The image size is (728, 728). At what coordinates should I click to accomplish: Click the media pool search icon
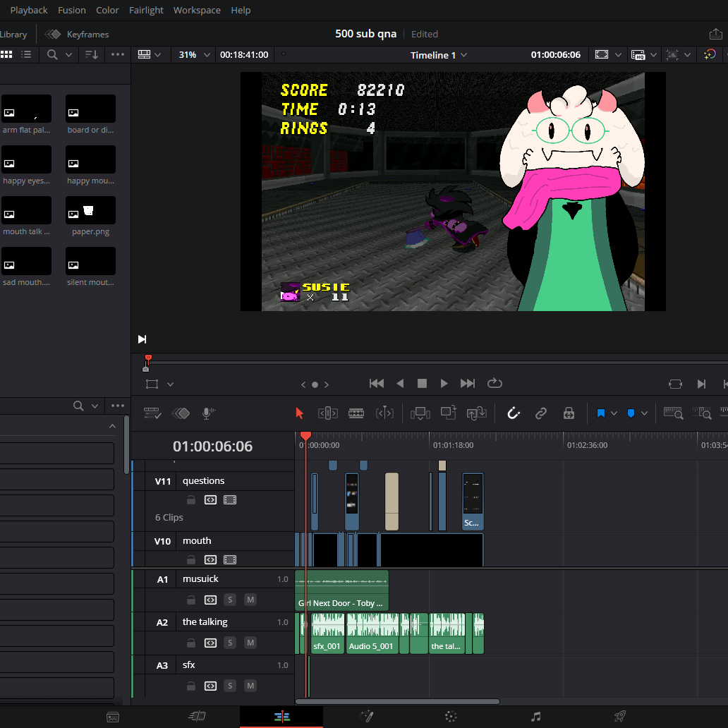click(52, 54)
